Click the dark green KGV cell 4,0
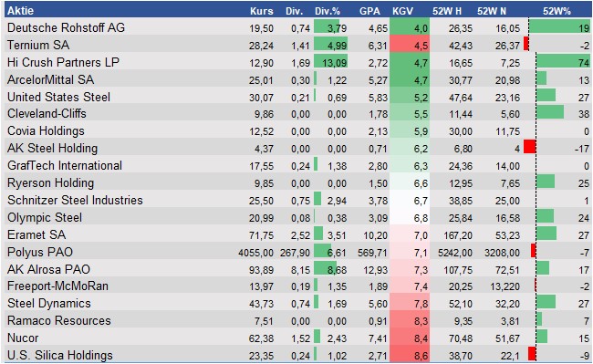593x364 pixels. (x=410, y=27)
